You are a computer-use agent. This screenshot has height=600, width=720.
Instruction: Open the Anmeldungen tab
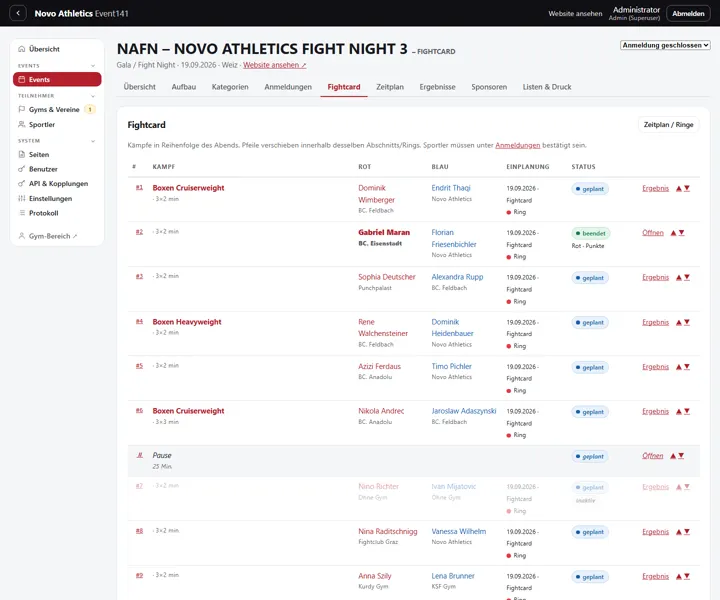click(x=288, y=87)
